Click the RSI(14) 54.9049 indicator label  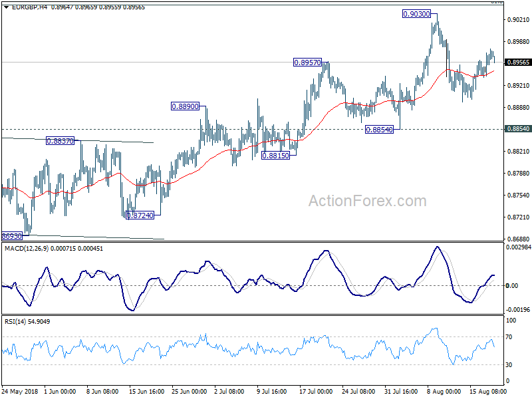pos(27,322)
